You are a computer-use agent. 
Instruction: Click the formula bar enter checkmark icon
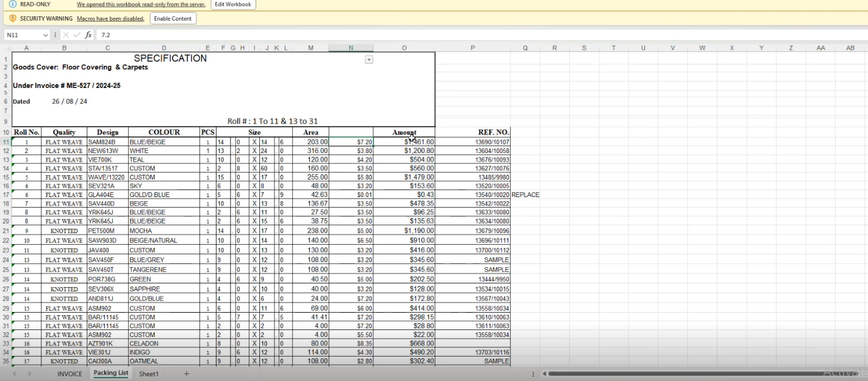coord(76,35)
